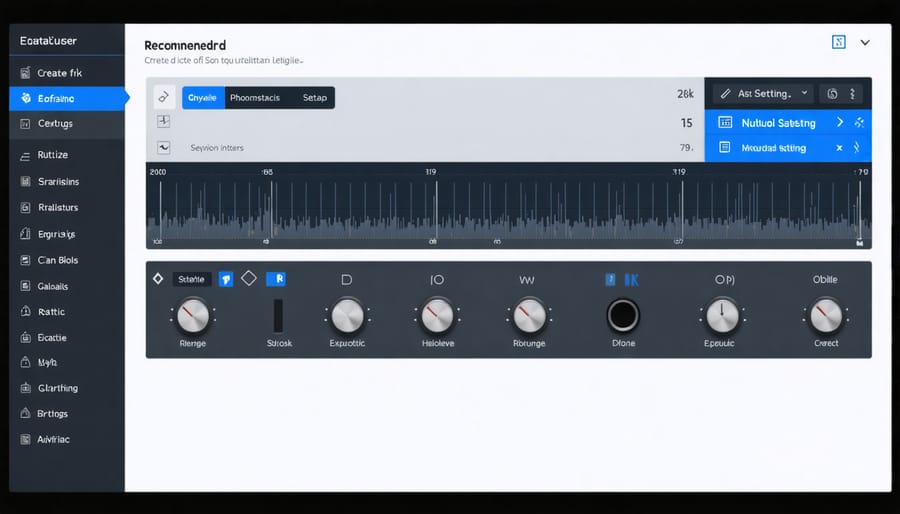Toggle the outlined diamond between P and R buttons
This screenshot has height=514, width=900.
tap(249, 279)
